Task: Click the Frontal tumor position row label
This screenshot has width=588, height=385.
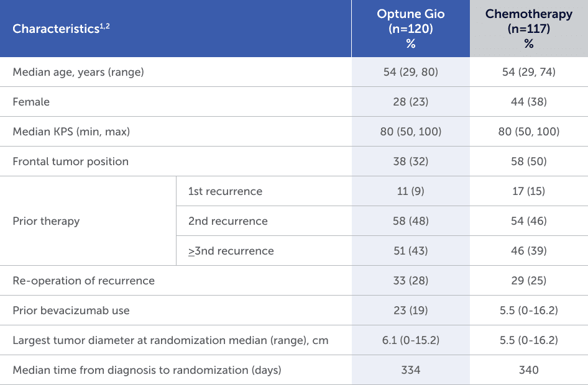Action: 71,161
